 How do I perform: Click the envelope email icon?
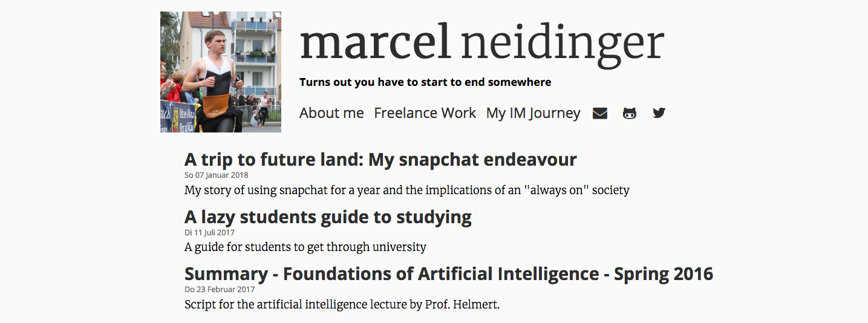coord(599,113)
